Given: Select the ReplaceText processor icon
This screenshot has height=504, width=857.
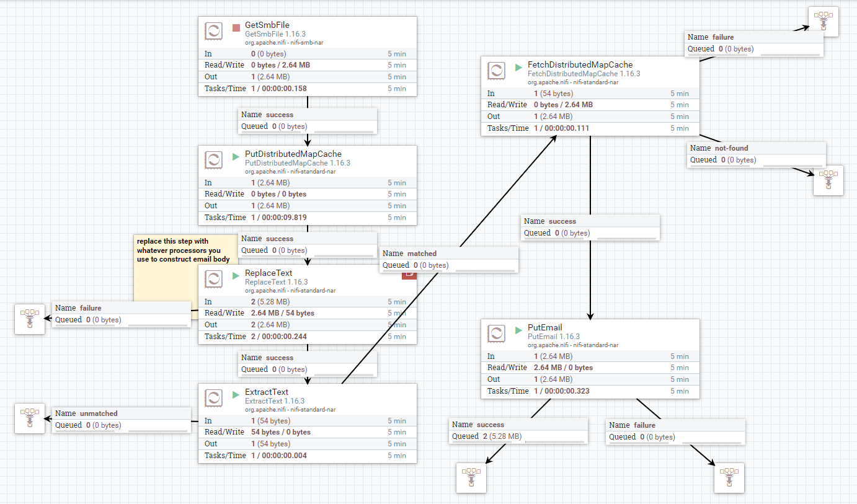Looking at the screenshot, I should click(213, 279).
